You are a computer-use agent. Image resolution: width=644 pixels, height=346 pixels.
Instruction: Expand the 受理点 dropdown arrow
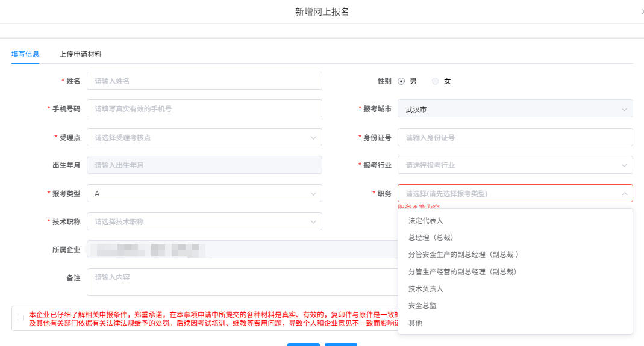click(x=313, y=138)
